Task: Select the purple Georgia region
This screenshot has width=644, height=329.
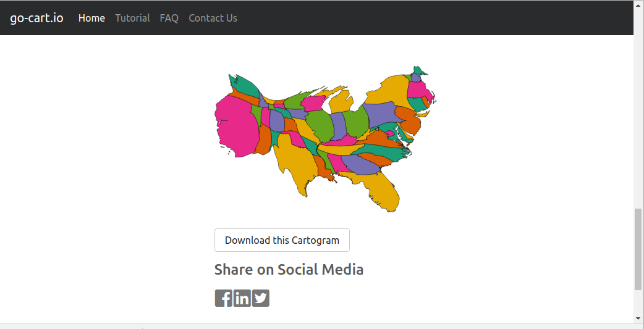Action: [362, 165]
